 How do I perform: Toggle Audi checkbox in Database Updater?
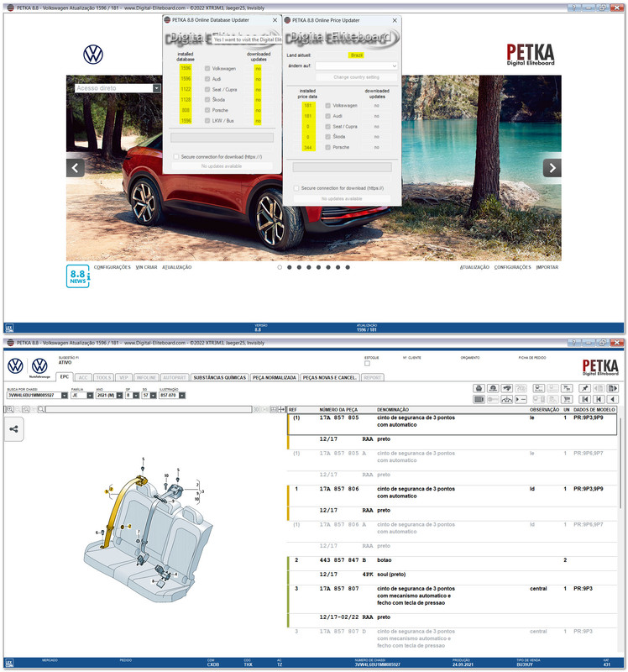click(207, 79)
